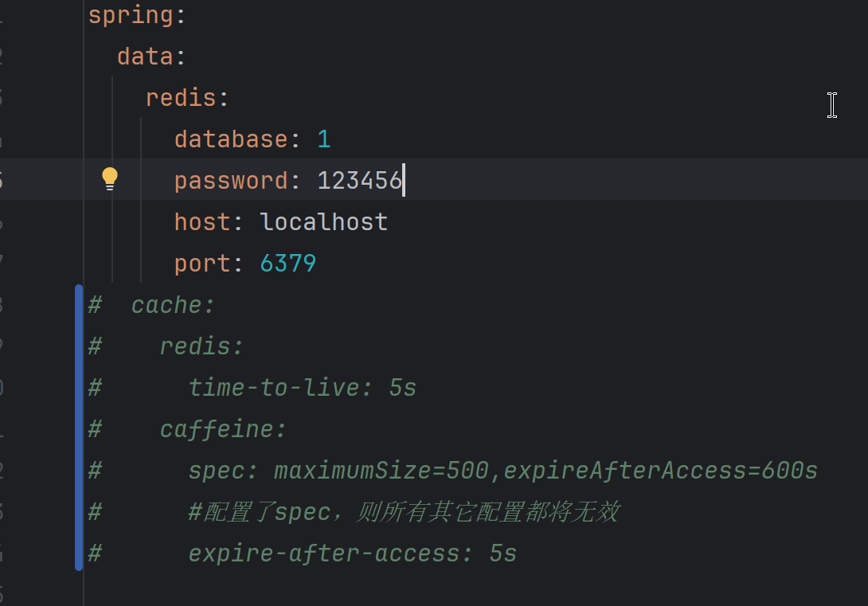Click the Chinese comment about spec
The image size is (868, 606).
pos(403,512)
